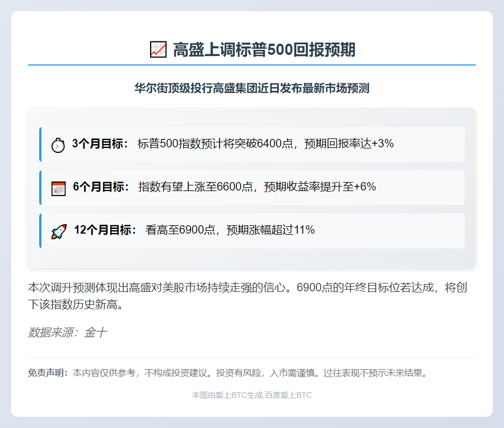Screen dimensions: 504x428
Task: Click the subtitle 华尔街顶级投行高盛集团近日发布最新市场预测
Action: pyautogui.click(x=251, y=88)
